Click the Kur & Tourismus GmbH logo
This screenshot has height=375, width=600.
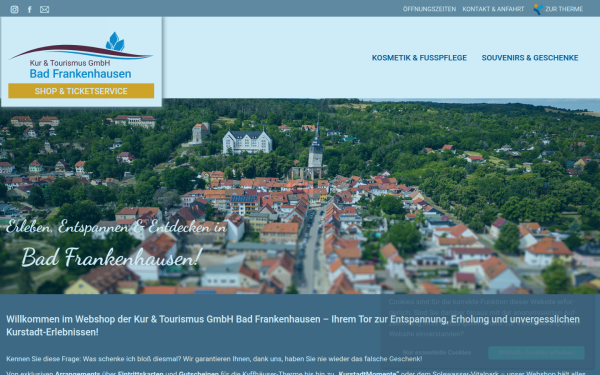[81, 55]
